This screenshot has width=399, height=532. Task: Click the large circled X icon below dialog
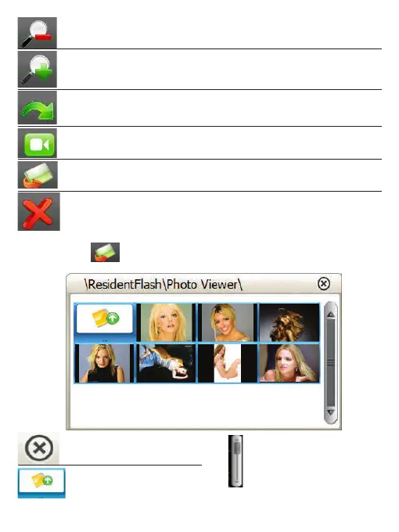click(38, 448)
